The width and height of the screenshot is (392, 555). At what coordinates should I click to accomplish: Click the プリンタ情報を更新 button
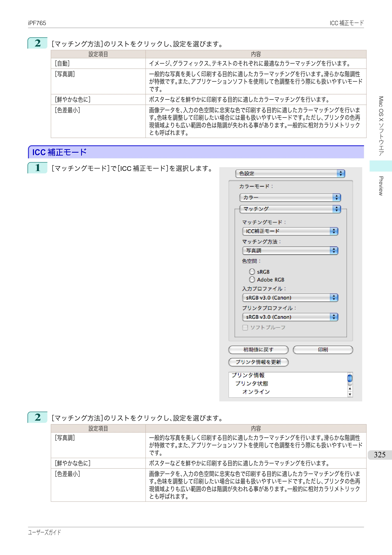258,362
